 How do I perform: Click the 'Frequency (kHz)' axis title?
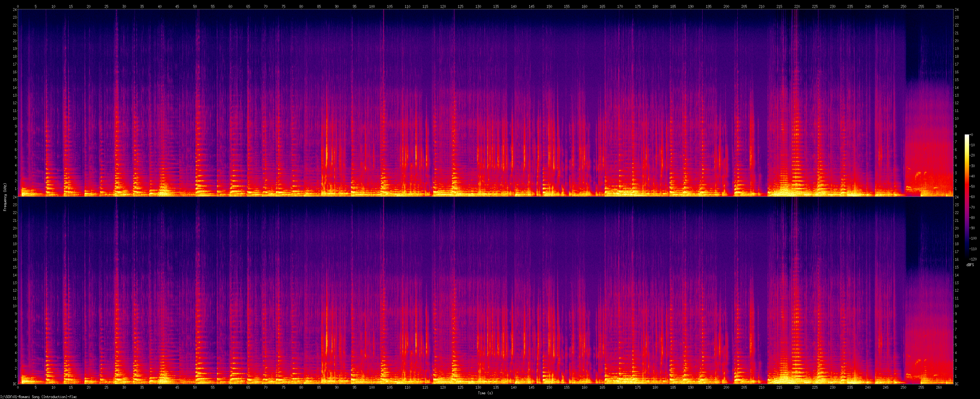(5, 197)
